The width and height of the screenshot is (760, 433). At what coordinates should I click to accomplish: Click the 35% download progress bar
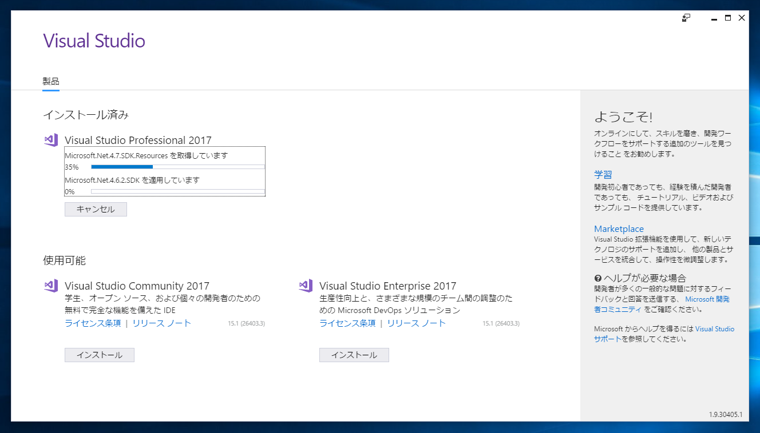point(178,167)
